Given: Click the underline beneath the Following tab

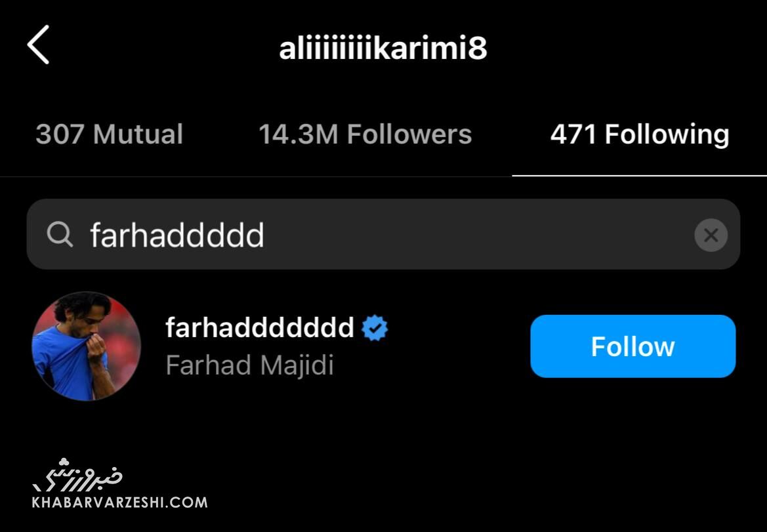Looking at the screenshot, I should 639,175.
